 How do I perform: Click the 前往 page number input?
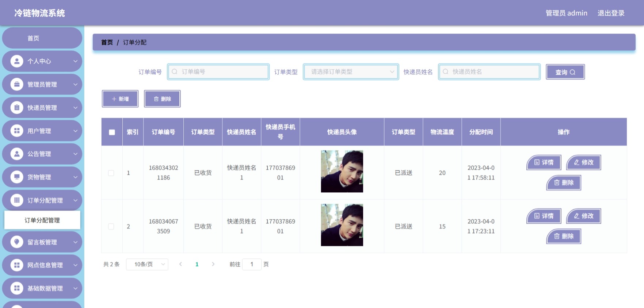(252, 264)
